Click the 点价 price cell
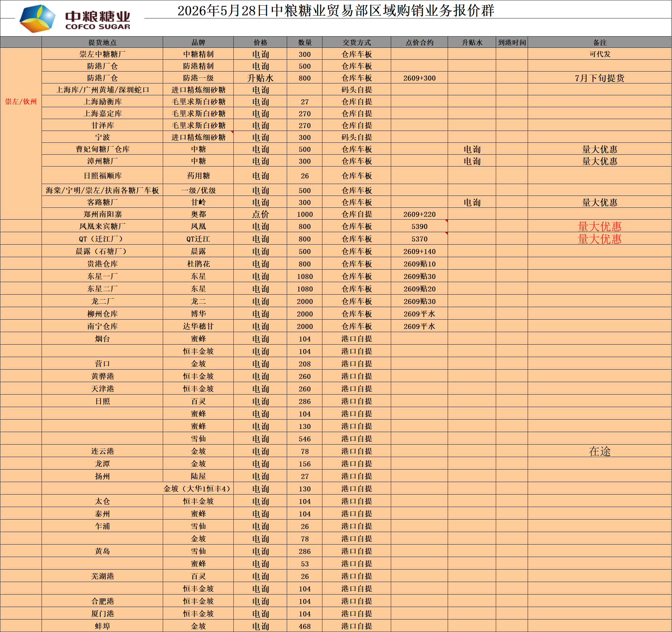Image resolution: width=672 pixels, height=632 pixels. coord(260,214)
